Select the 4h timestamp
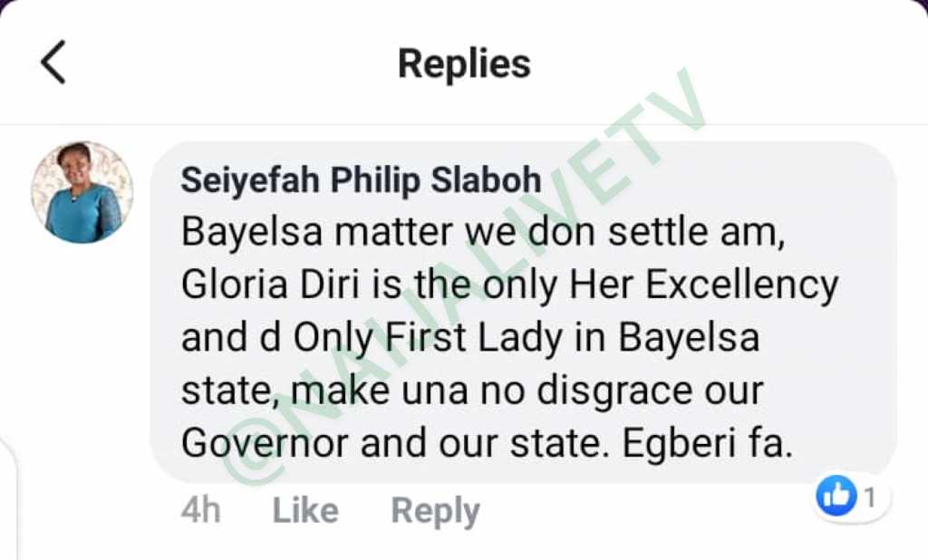 coord(200,510)
